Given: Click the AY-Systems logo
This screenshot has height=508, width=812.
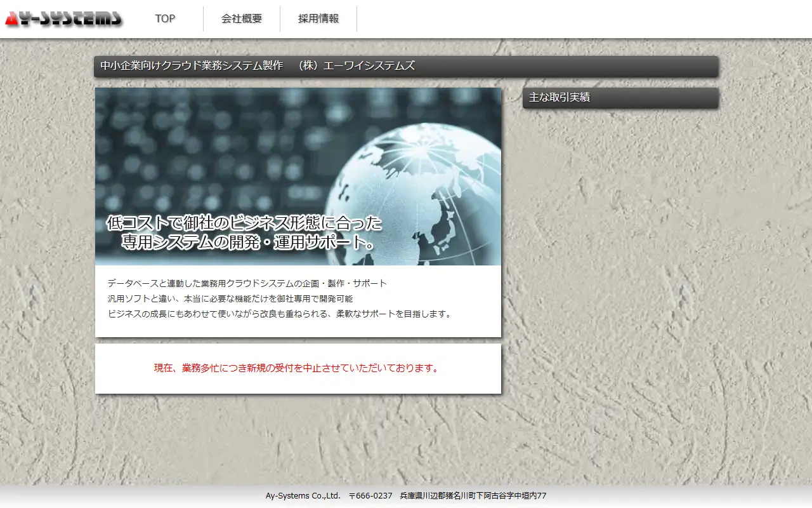Looking at the screenshot, I should pyautogui.click(x=63, y=19).
